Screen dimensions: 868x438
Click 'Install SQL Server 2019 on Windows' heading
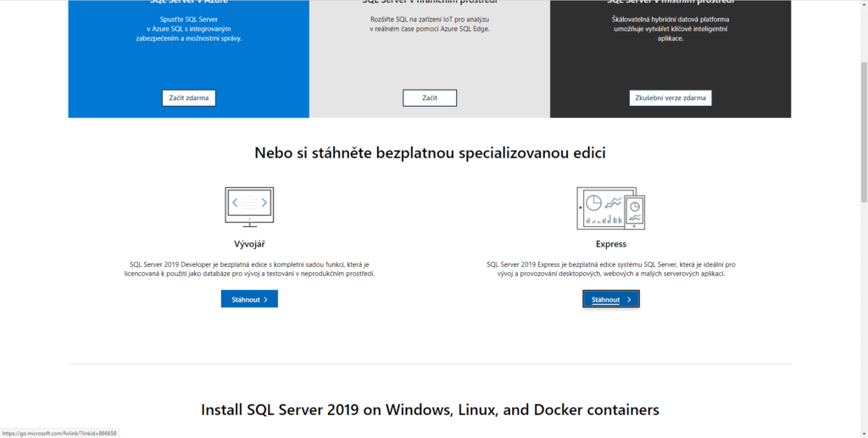[x=430, y=410]
